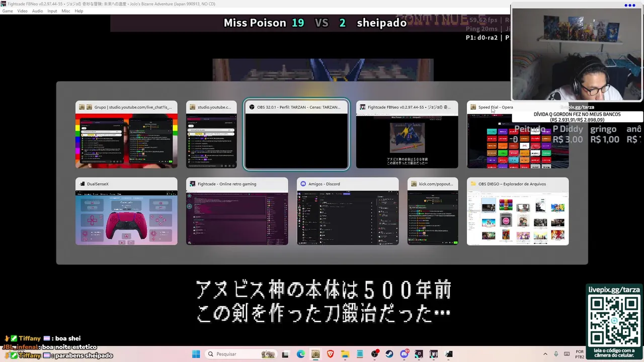Viewport: 644px width, 362px height.
Task: Open the Input menu
Action: 52,11
